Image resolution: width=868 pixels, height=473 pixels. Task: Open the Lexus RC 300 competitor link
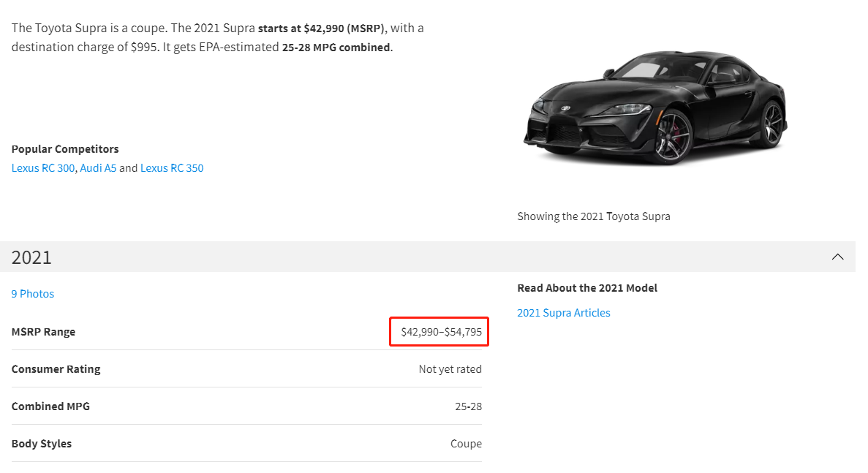[43, 168]
